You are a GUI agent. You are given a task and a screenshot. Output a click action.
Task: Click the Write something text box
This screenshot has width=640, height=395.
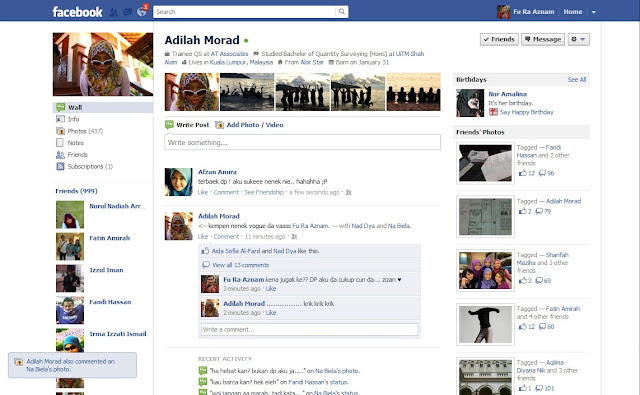[x=302, y=142]
